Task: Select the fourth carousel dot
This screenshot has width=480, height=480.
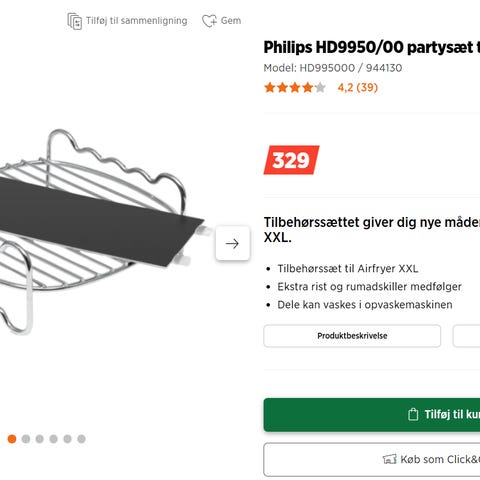Action: 54,439
